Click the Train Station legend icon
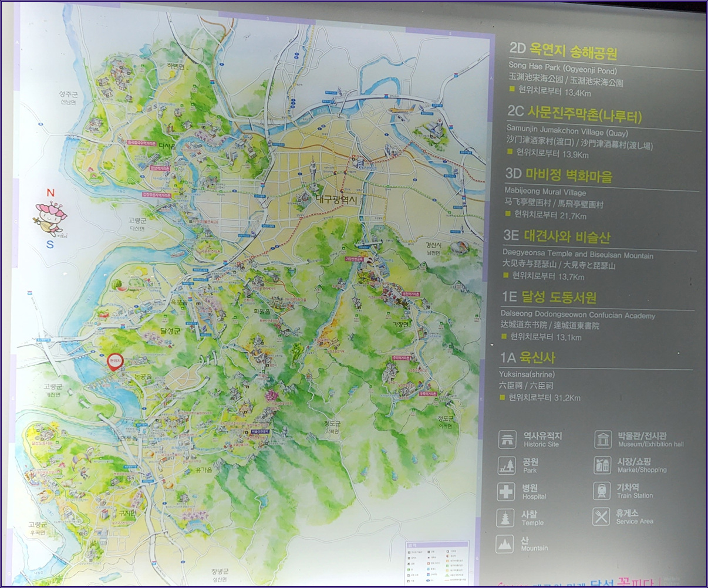The height and width of the screenshot is (588, 708). click(602, 491)
